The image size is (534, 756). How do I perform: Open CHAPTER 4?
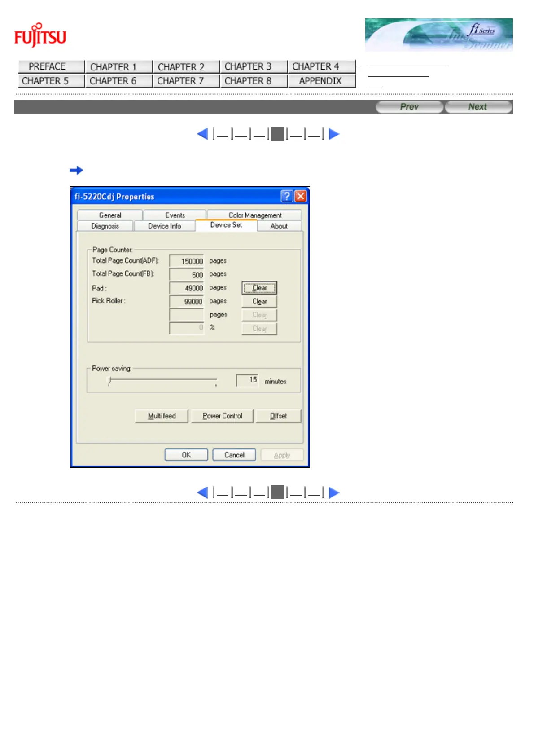coord(321,66)
